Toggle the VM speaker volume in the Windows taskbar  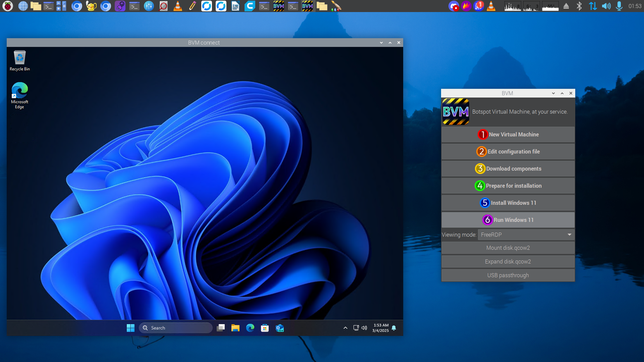[x=364, y=328]
